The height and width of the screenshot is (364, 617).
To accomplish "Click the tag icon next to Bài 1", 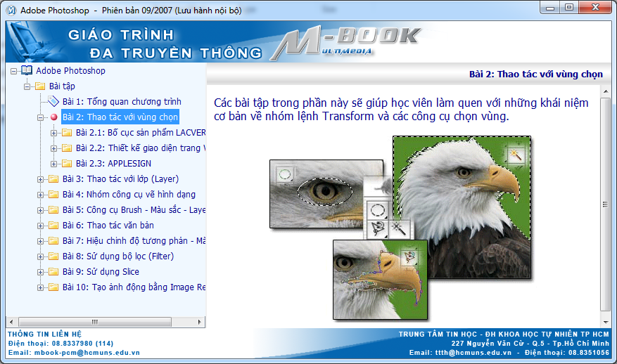I will (53, 101).
